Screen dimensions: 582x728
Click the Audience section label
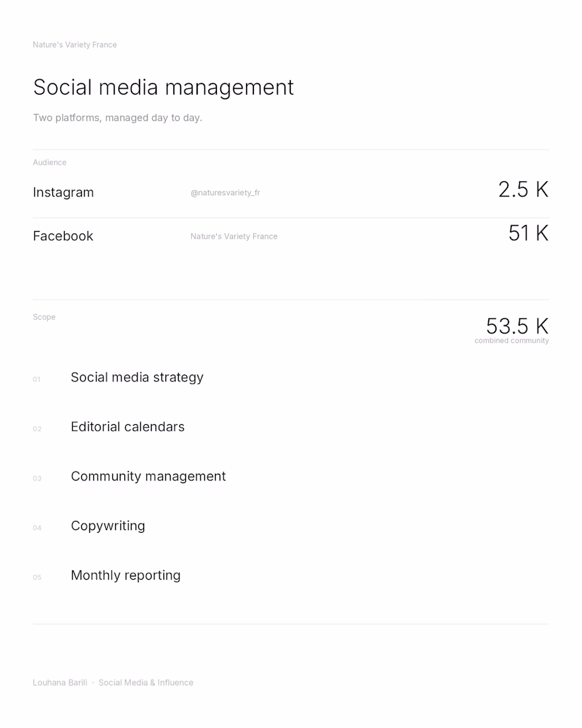(50, 163)
